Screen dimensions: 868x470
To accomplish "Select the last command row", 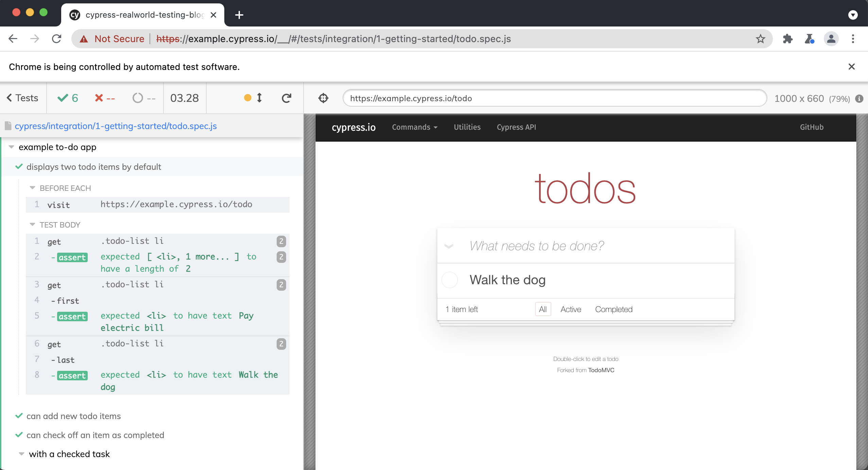I will 158,360.
